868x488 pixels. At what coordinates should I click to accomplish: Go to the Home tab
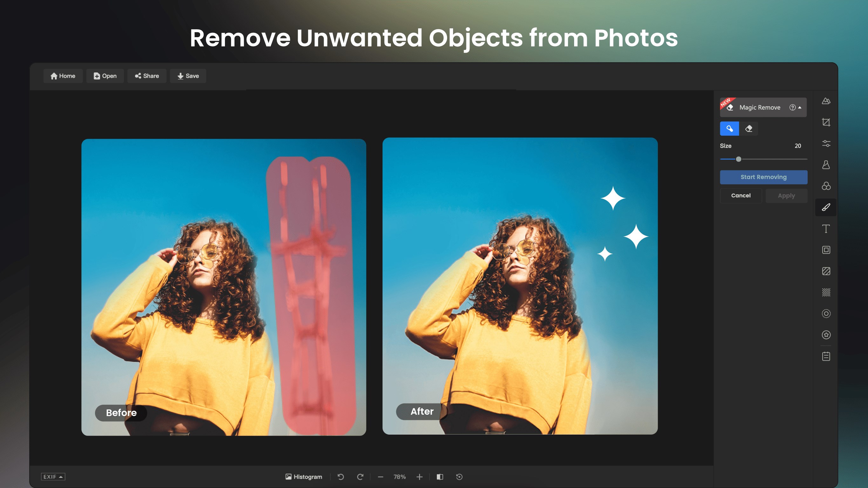63,76
